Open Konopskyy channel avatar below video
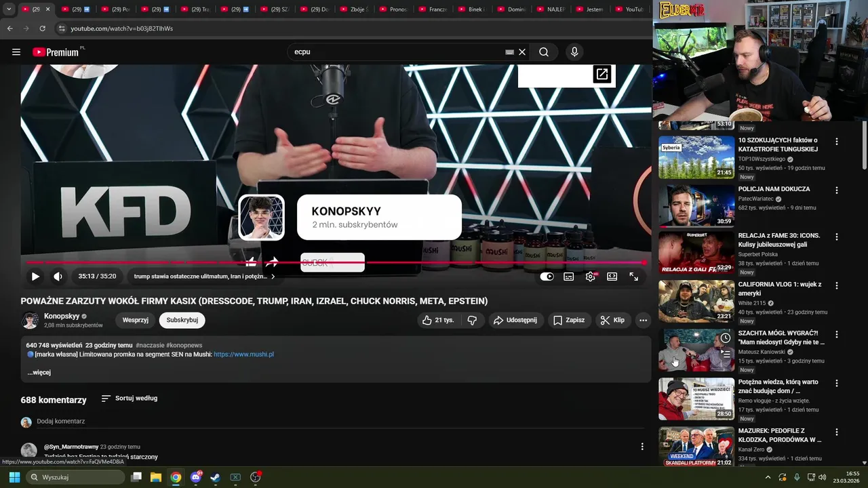868x488 pixels. click(30, 320)
